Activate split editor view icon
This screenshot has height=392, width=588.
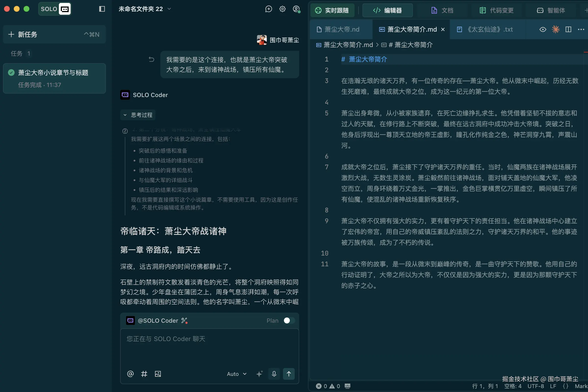tap(568, 29)
